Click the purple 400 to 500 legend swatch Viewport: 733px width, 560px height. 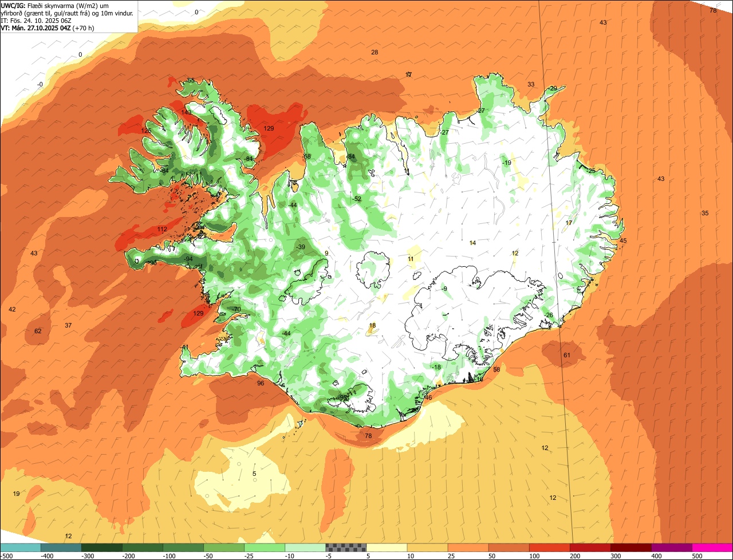coord(671,547)
